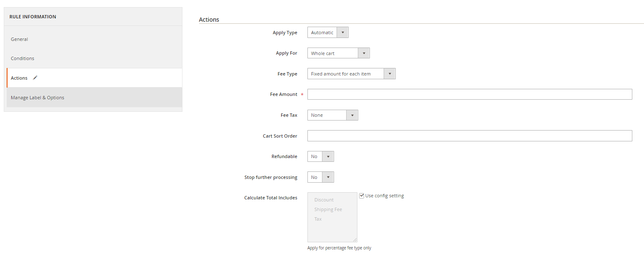Switch to the General tab
Image resolution: width=644 pixels, height=259 pixels.
(x=20, y=39)
